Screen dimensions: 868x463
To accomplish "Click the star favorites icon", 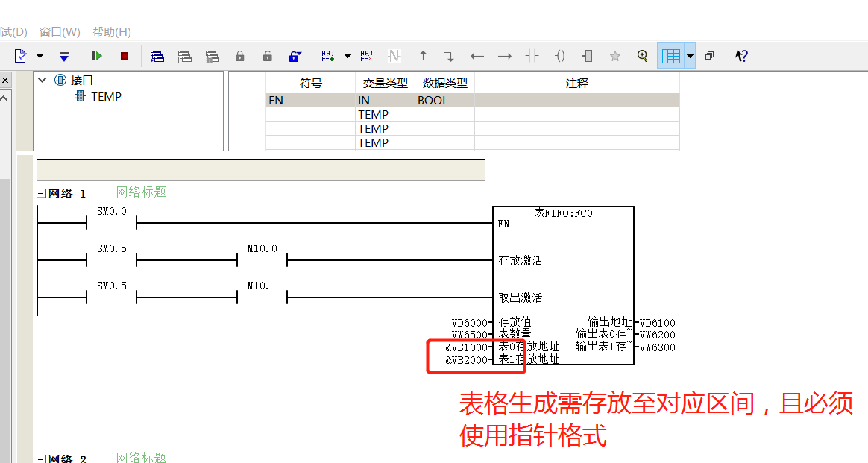I will coord(615,56).
